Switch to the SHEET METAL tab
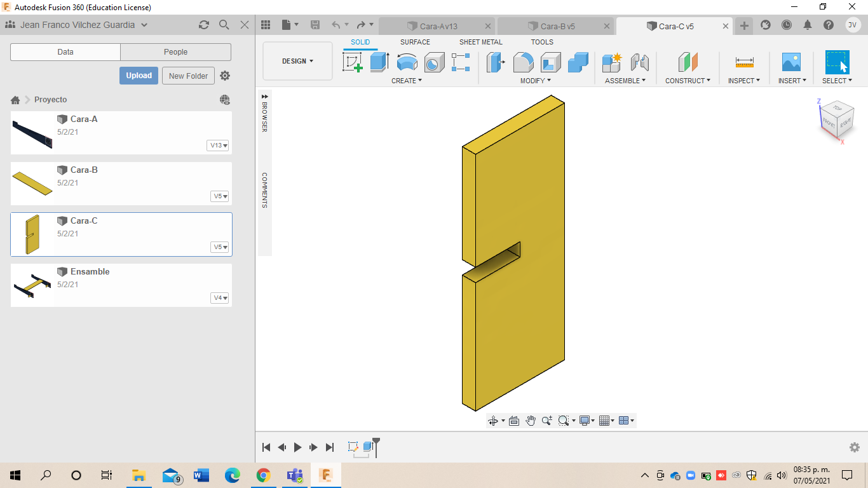Viewport: 868px width, 488px height. [x=481, y=42]
